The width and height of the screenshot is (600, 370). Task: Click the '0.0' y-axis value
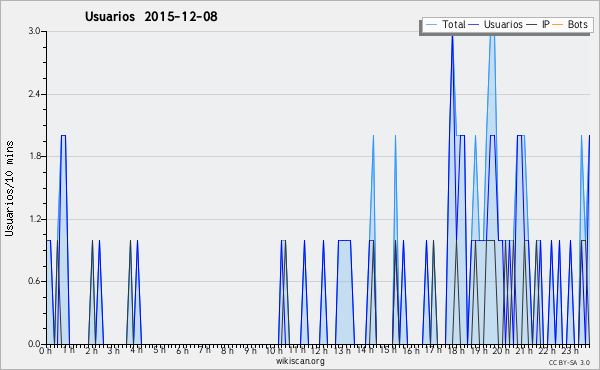tap(34, 344)
